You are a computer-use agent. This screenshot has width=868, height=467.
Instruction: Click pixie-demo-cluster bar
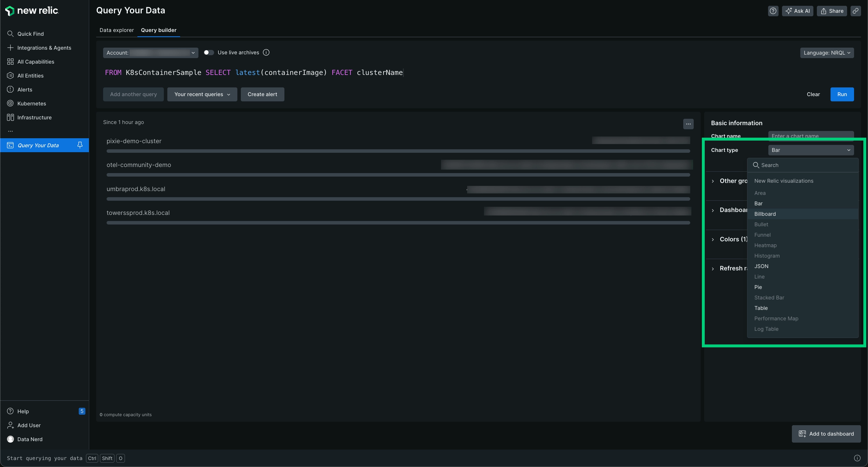tap(398, 151)
